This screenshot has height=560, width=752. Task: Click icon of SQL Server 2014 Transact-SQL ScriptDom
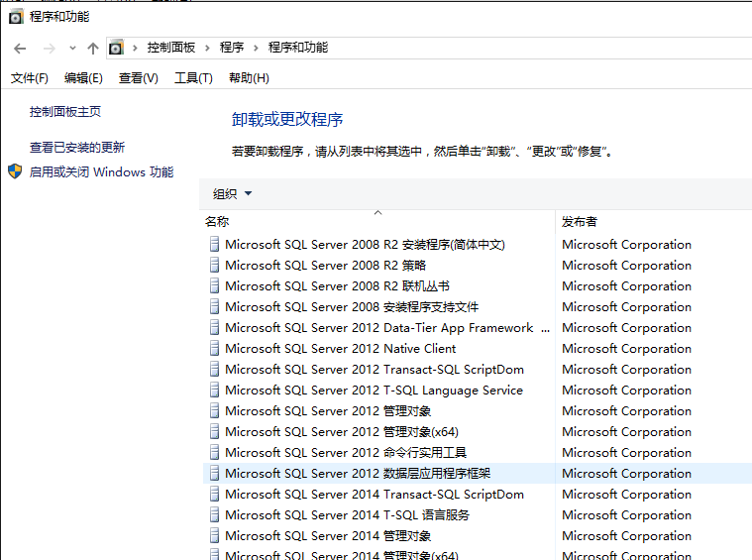214,494
